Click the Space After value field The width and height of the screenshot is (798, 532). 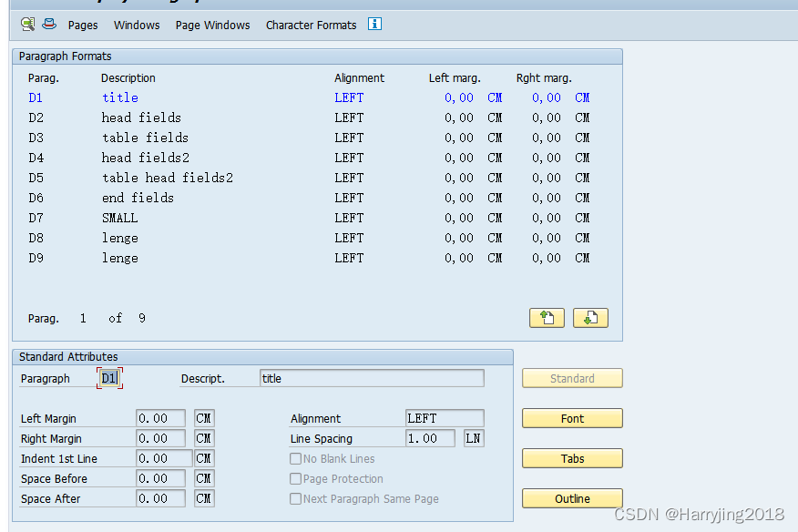click(x=160, y=498)
